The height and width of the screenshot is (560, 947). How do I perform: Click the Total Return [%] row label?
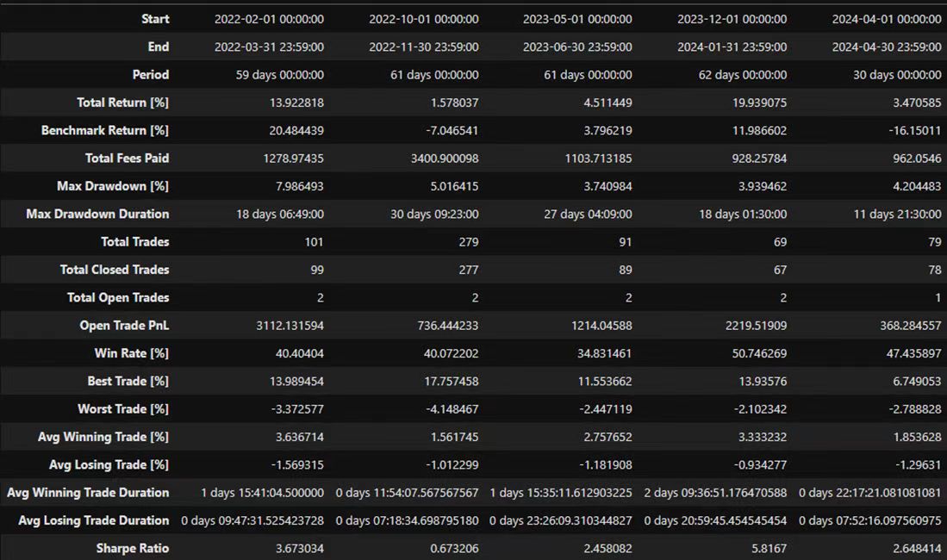(x=122, y=103)
